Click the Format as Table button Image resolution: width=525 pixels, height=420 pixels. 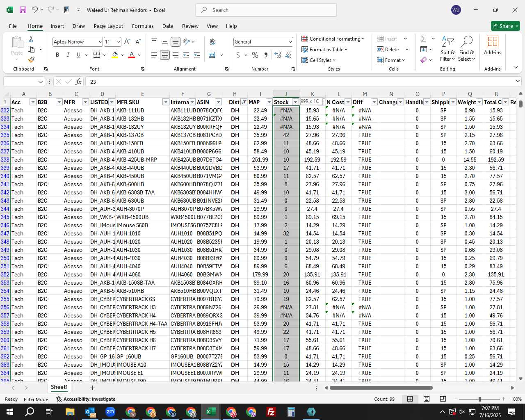click(x=324, y=49)
